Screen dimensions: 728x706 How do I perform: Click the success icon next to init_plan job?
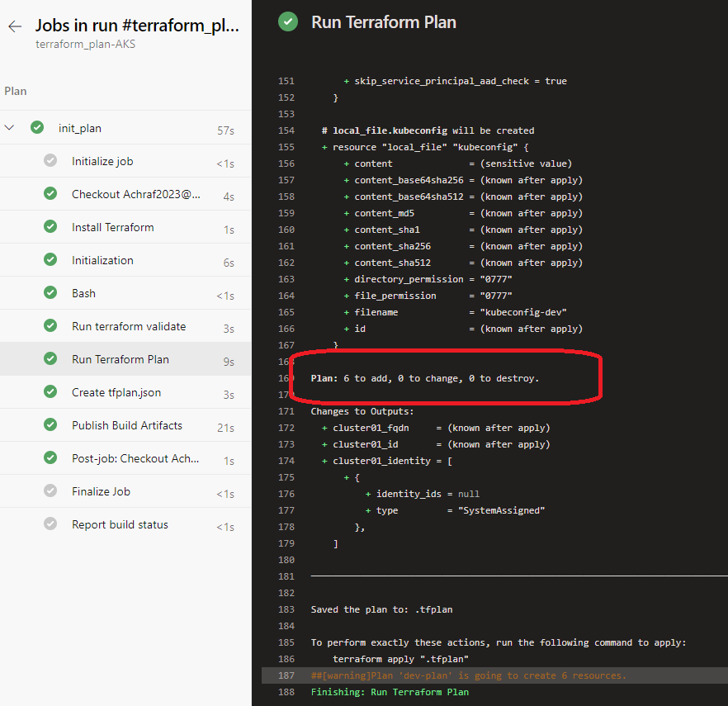(x=37, y=128)
